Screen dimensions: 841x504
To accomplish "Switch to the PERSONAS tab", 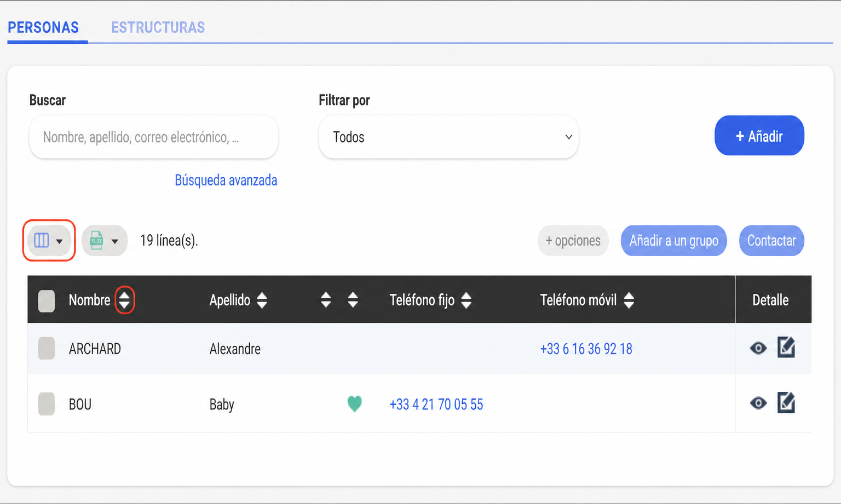I will point(43,27).
